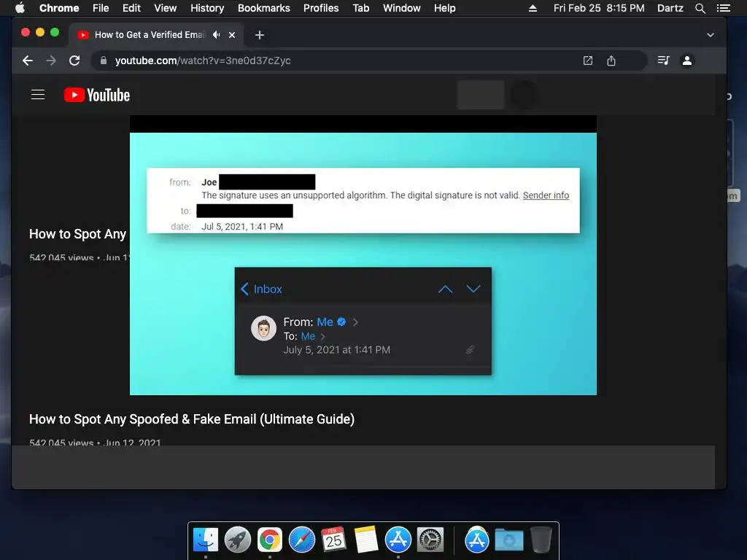The height and width of the screenshot is (560, 747).
Task: Open App Store from the Dock
Action: [x=398, y=540]
